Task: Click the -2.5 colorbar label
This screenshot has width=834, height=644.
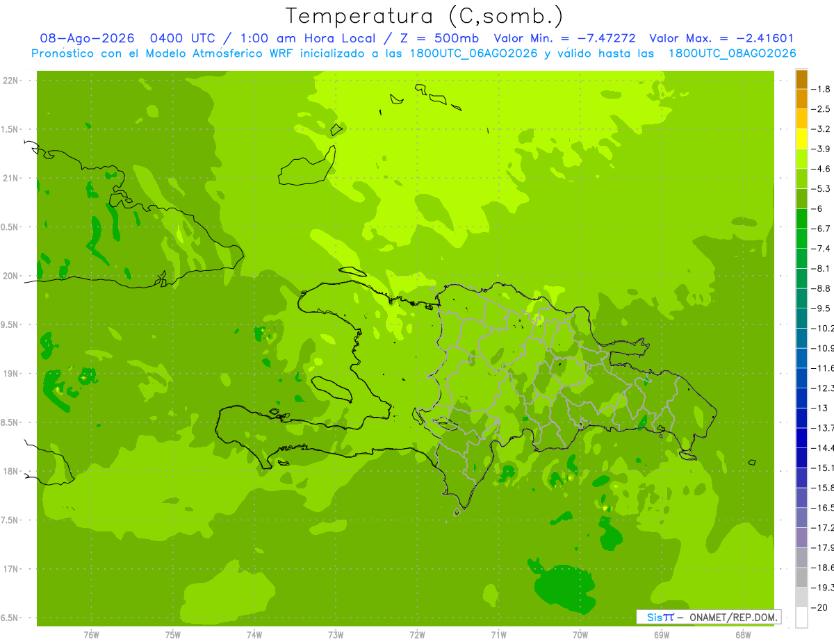Action: (x=822, y=109)
